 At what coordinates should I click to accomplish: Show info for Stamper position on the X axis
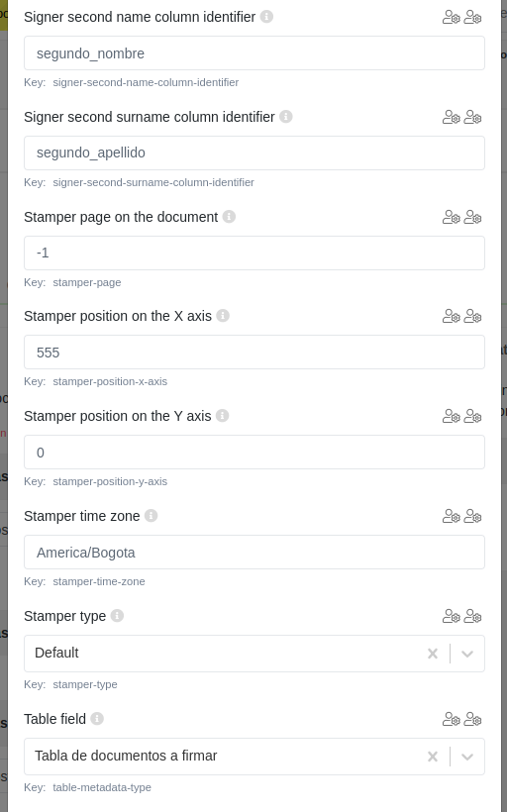pos(223,315)
